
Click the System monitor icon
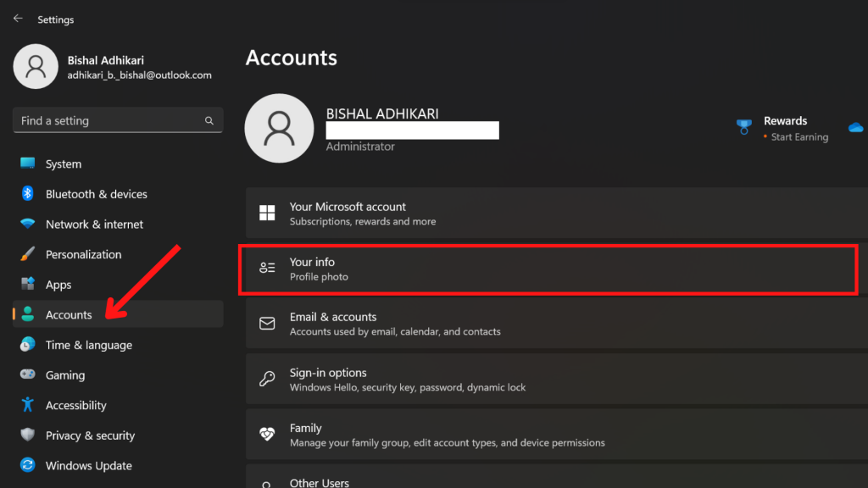click(x=27, y=164)
